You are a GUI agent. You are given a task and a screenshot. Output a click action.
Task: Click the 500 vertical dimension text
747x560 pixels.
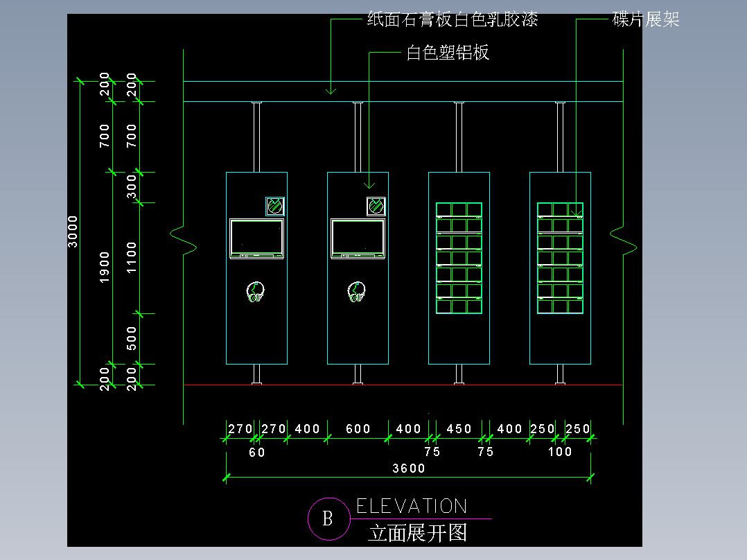point(131,338)
